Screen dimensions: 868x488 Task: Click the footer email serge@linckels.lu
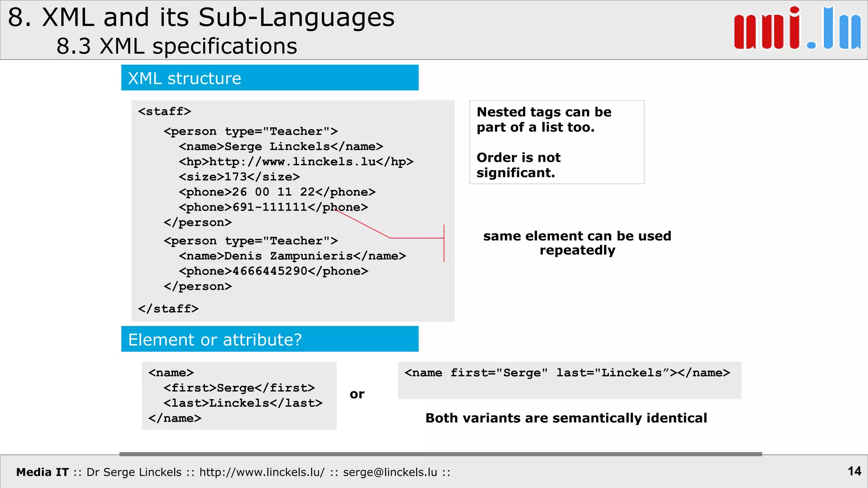tap(390, 472)
